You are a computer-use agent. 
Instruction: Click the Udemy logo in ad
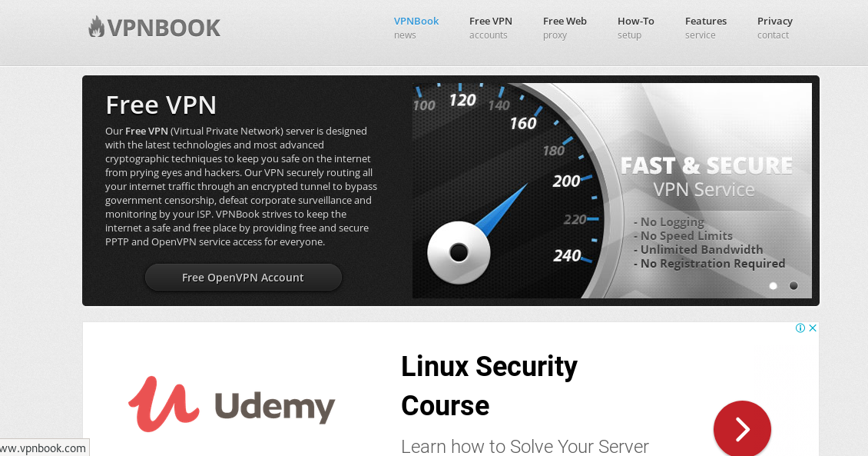pos(231,404)
